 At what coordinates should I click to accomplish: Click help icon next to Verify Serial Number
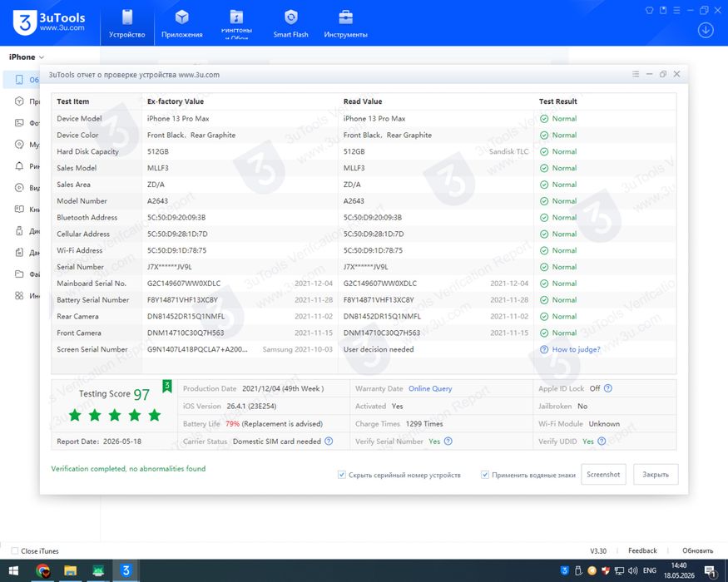click(448, 441)
